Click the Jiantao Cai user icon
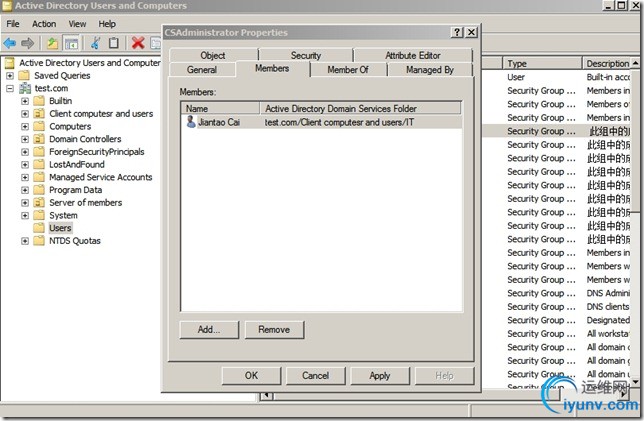The width and height of the screenshot is (644, 421). pos(191,122)
